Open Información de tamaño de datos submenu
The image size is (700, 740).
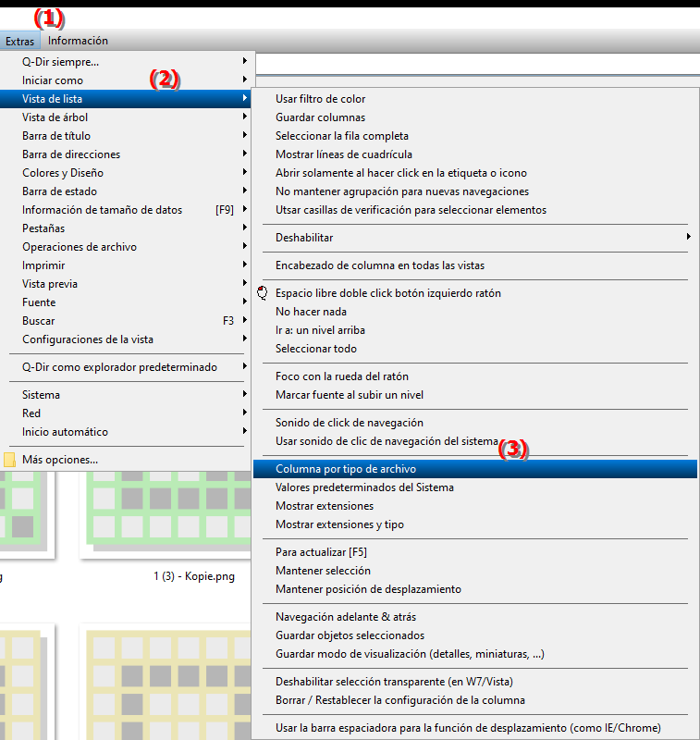point(126,210)
